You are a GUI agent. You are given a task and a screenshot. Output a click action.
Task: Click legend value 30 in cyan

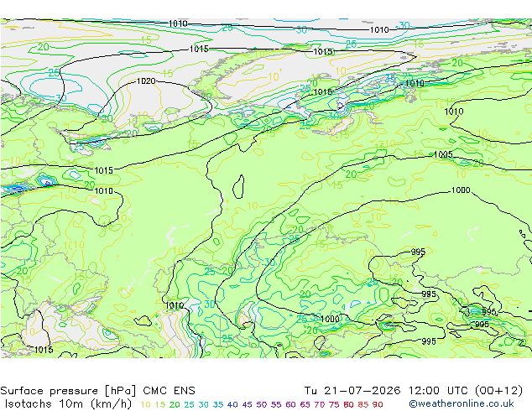point(203,404)
